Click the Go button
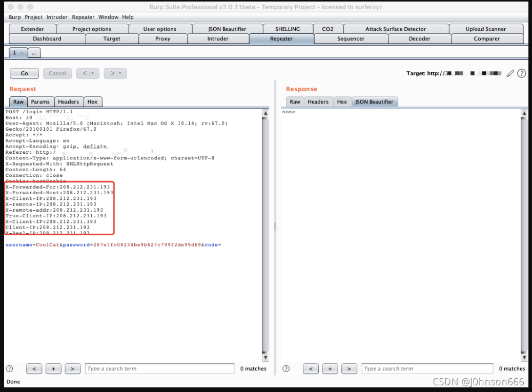 25,73
